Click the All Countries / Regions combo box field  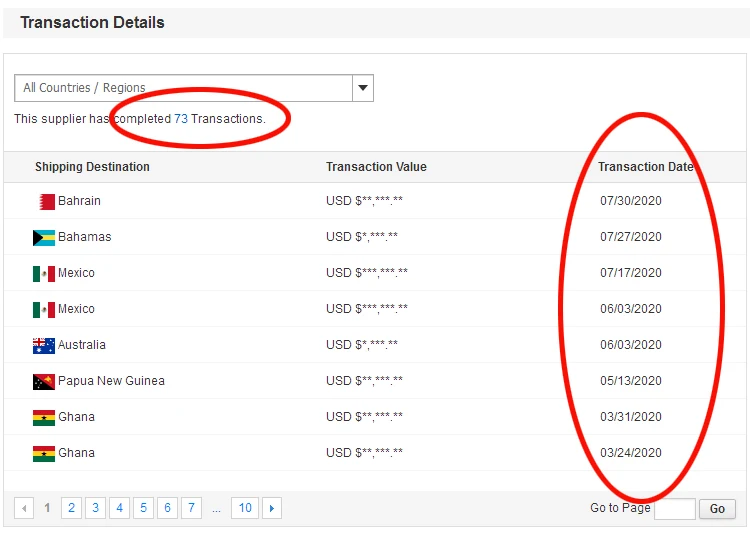194,88
